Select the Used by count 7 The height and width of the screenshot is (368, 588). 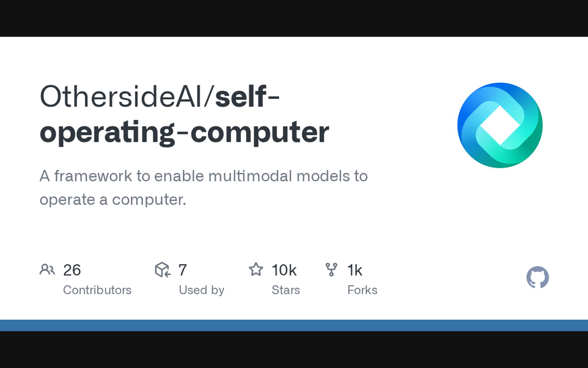click(182, 270)
